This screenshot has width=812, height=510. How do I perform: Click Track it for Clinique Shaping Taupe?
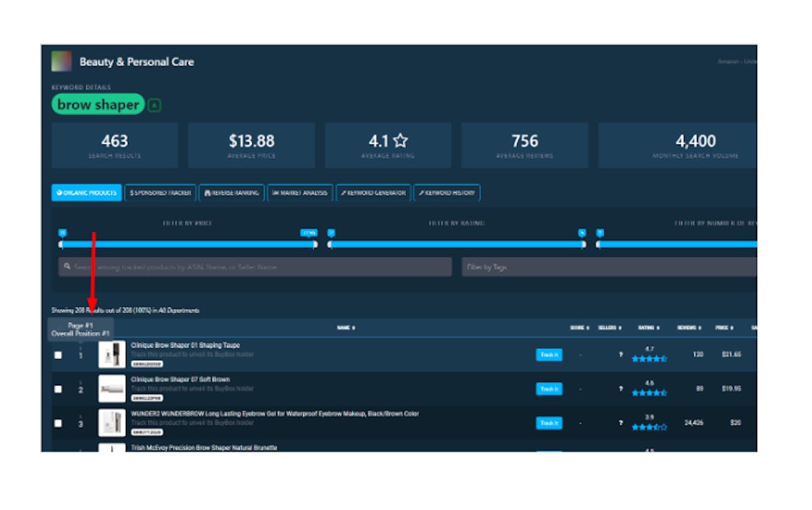click(549, 354)
